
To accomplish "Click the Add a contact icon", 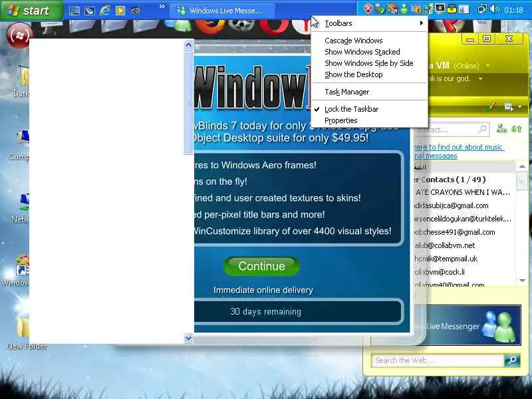I will [x=501, y=129].
